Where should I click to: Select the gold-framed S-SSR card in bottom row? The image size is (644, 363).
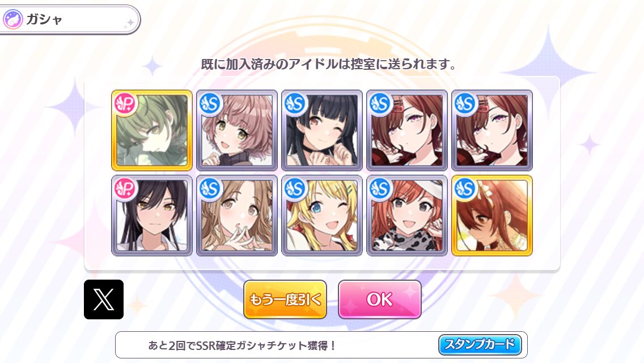pyautogui.click(x=492, y=216)
